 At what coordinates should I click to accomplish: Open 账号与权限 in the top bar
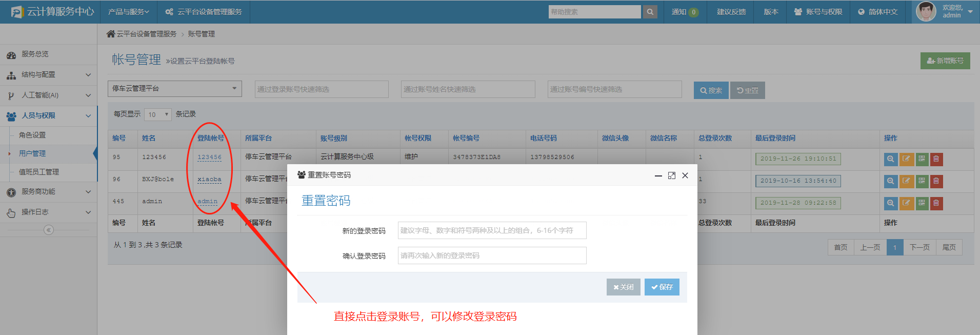818,12
